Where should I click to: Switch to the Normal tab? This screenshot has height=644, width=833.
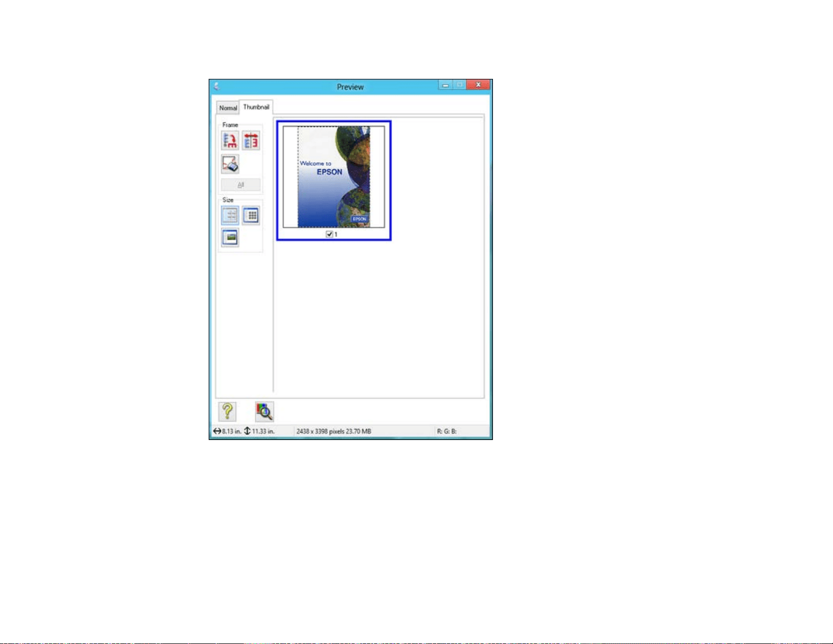(228, 108)
